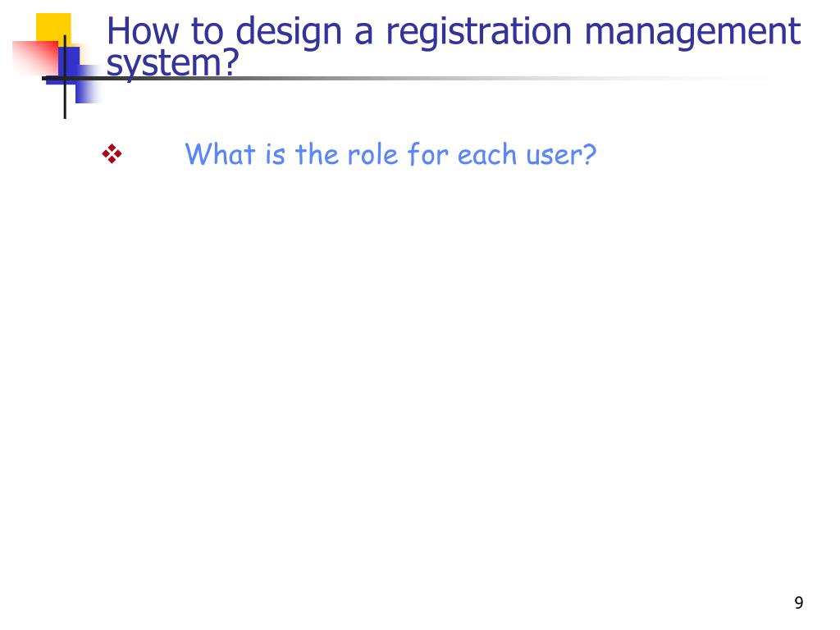Click the word "user?" in the bullet text
Screen dimensions: 840x630
561,155
